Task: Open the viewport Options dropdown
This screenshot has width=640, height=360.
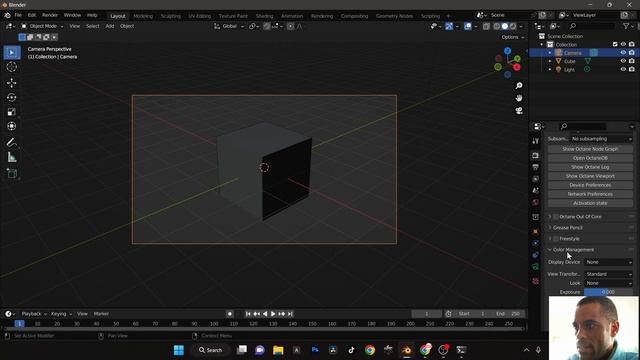Action: [x=513, y=37]
